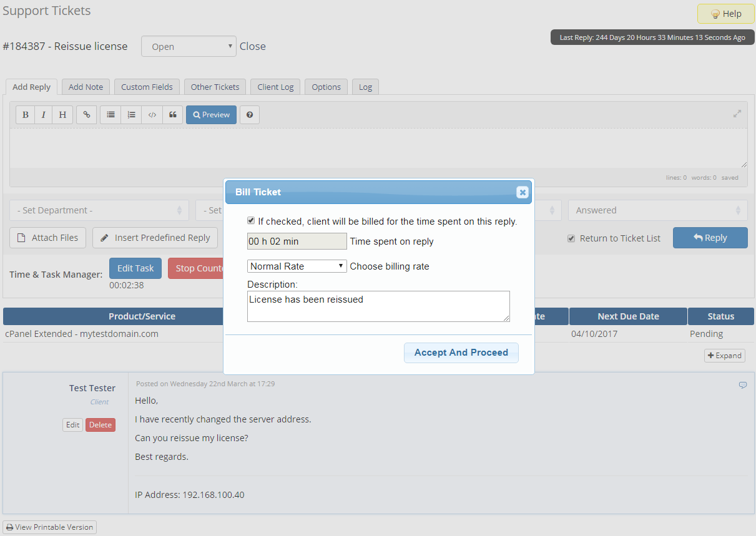Insert a code block using the editor toolbar
This screenshot has width=756, height=536.
(152, 115)
